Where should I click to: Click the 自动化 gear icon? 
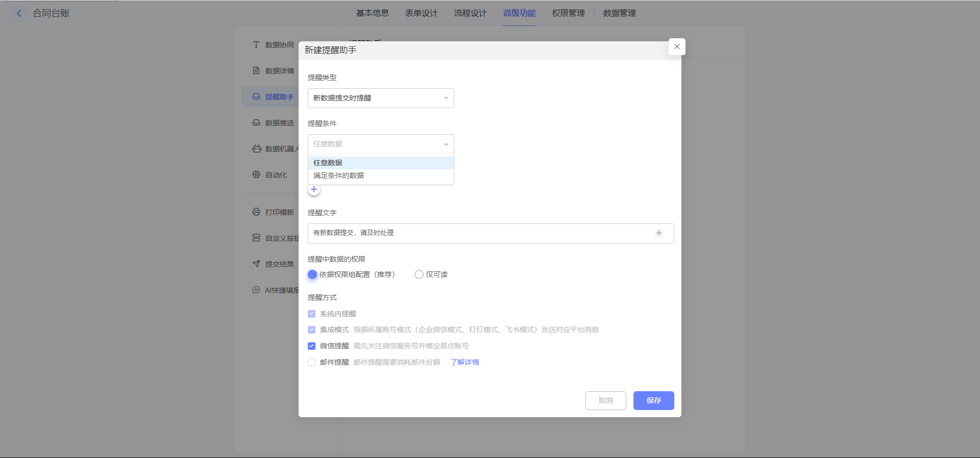[x=256, y=174]
